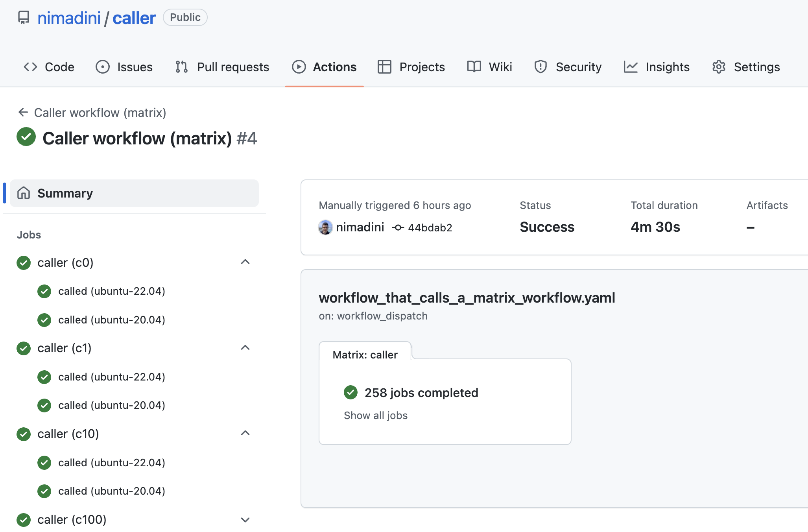Click the repository book icon
The height and width of the screenshot is (532, 808).
(24, 18)
